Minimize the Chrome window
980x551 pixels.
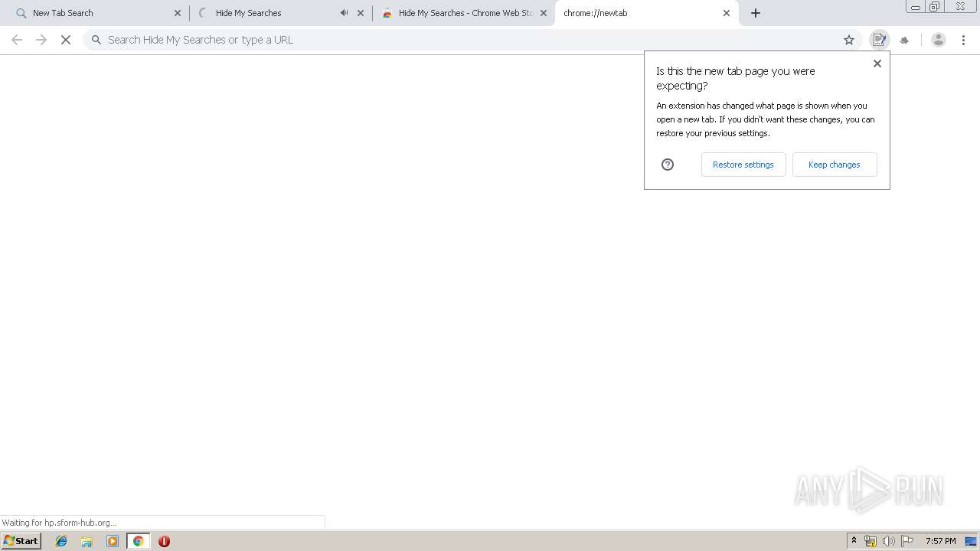(916, 7)
